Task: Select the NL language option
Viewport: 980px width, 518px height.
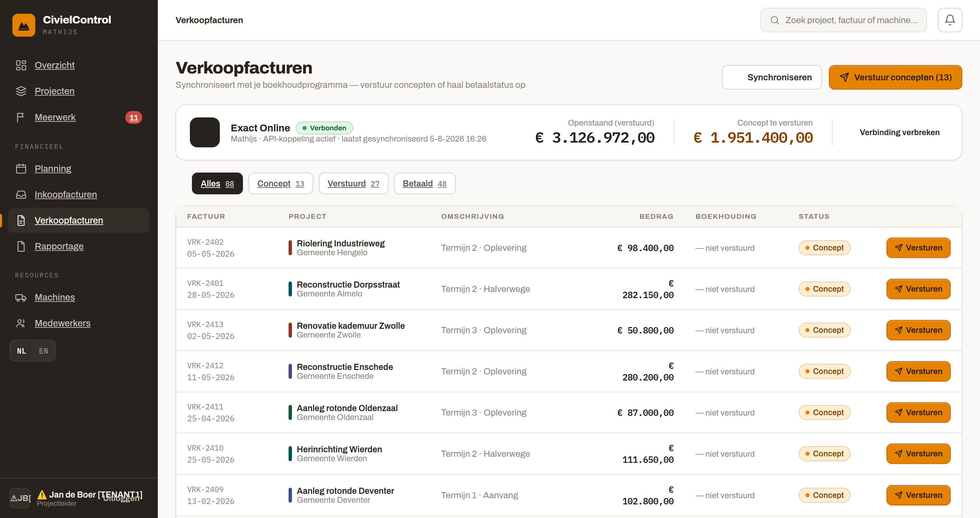Action: coord(22,351)
